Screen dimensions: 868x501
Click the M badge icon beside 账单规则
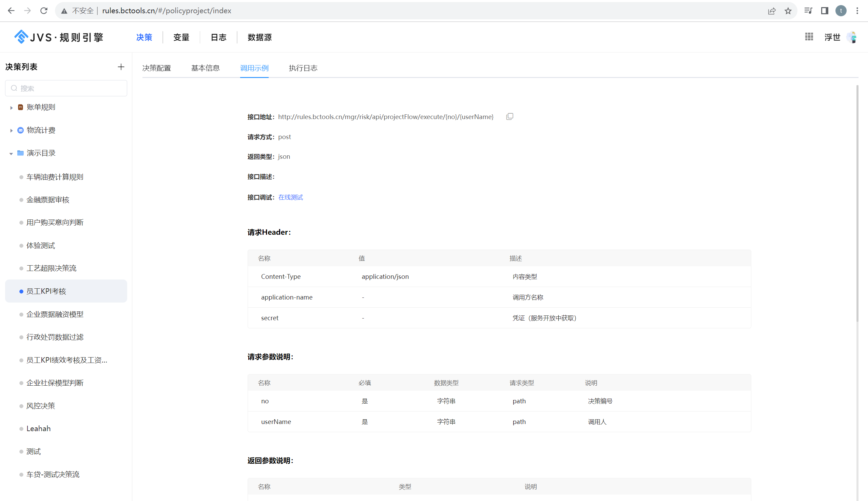[x=20, y=107]
